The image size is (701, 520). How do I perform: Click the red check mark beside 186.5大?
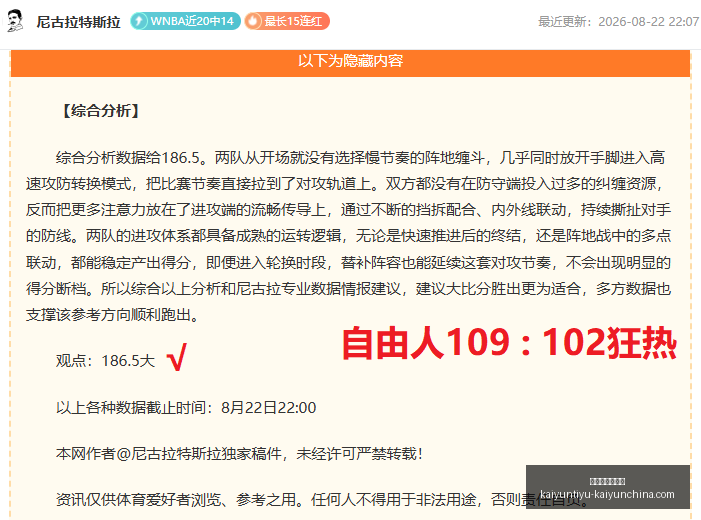(x=177, y=357)
